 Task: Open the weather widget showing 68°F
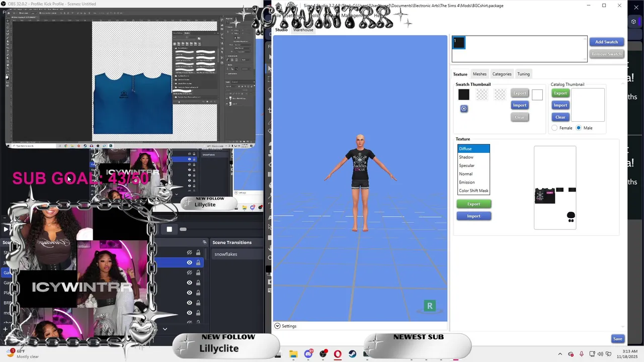[x=23, y=354]
